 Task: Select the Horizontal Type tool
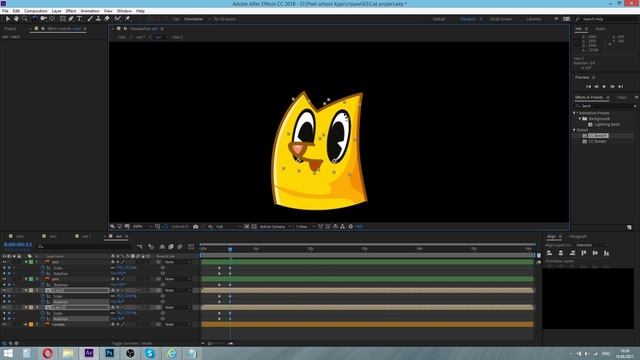click(x=80, y=19)
